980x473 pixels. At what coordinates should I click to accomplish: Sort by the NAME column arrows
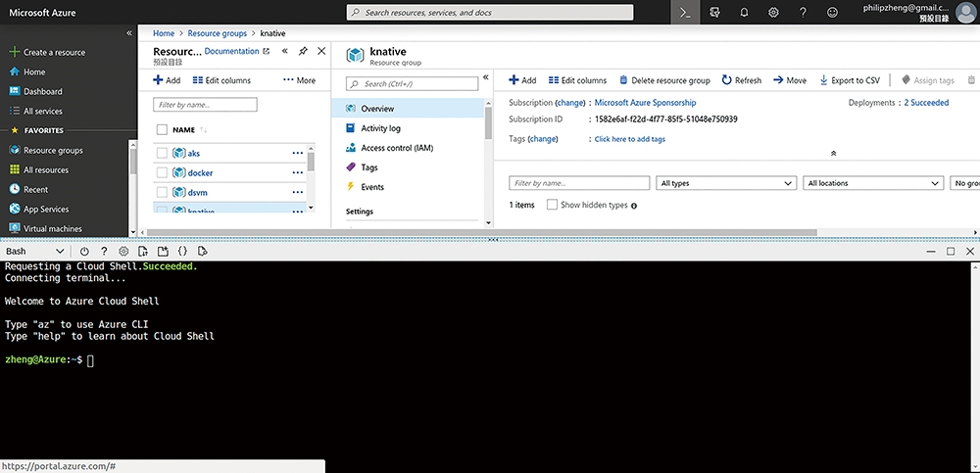click(203, 130)
